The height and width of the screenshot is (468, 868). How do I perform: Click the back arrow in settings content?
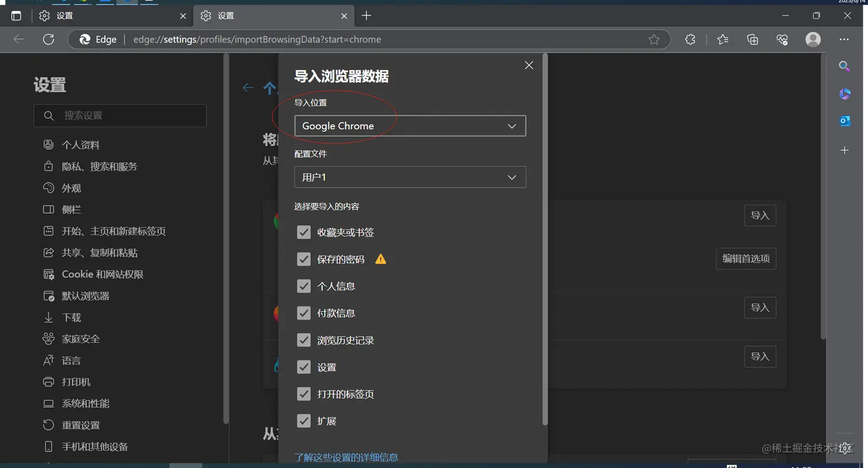click(x=248, y=88)
